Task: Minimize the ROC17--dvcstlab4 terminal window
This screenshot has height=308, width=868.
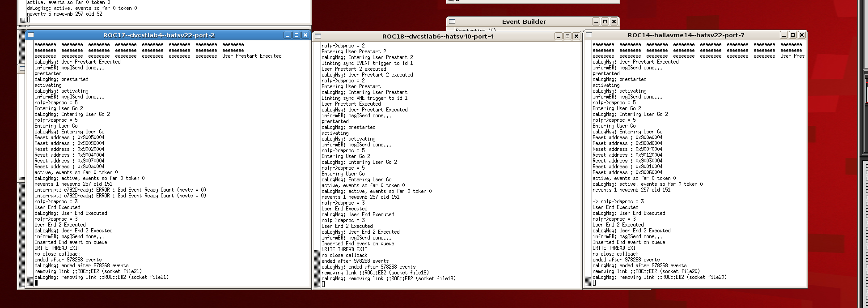Action: pos(288,35)
